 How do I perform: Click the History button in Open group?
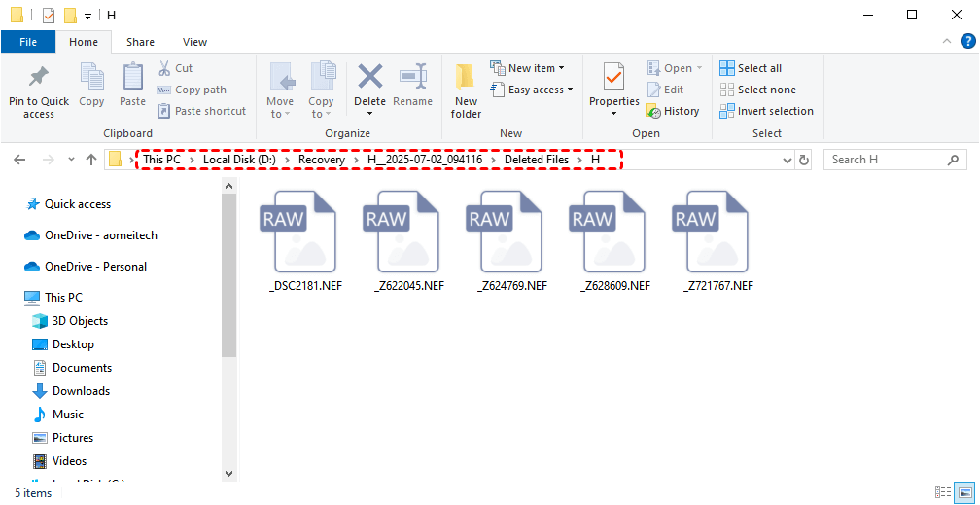click(x=673, y=111)
